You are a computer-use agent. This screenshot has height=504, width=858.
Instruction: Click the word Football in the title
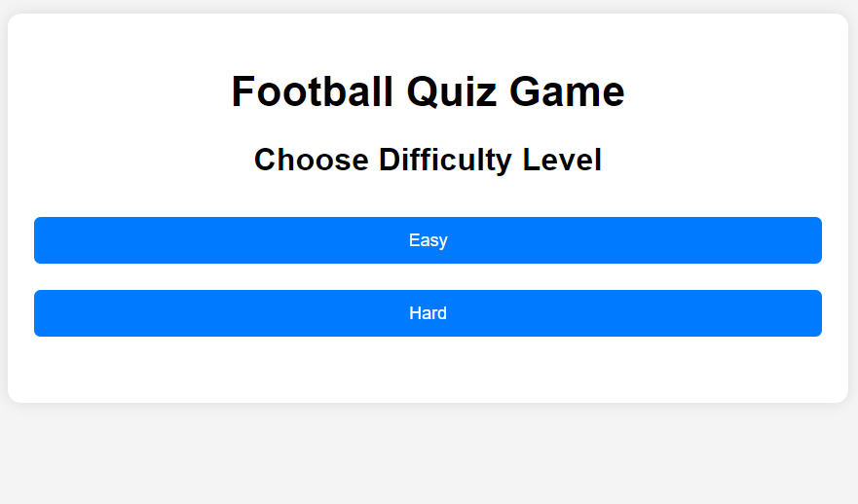312,91
